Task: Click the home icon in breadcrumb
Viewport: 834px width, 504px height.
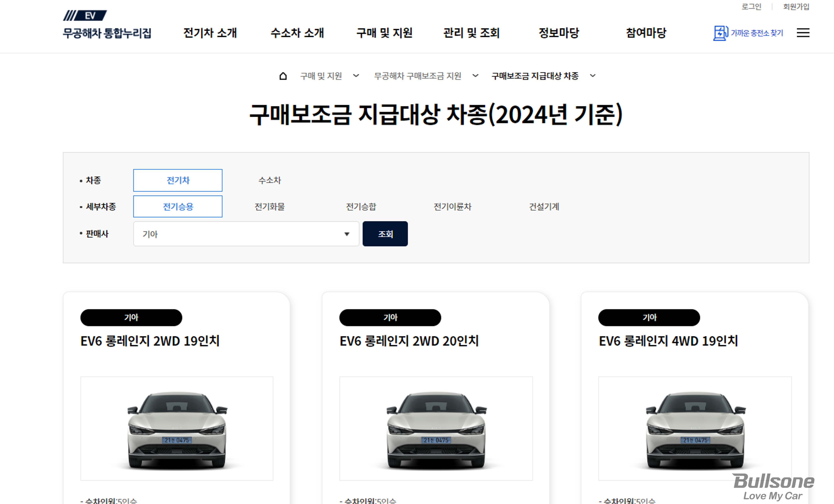Action: (x=283, y=76)
